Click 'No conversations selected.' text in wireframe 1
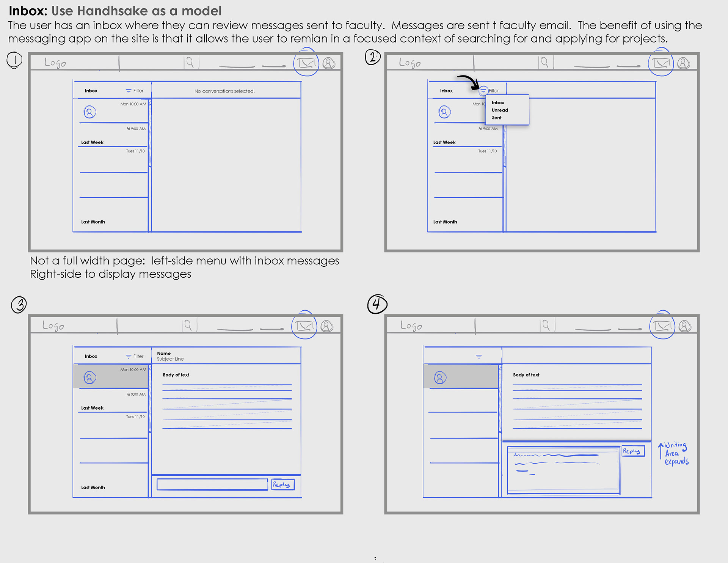Viewport: 728px width, 563px height. [224, 91]
